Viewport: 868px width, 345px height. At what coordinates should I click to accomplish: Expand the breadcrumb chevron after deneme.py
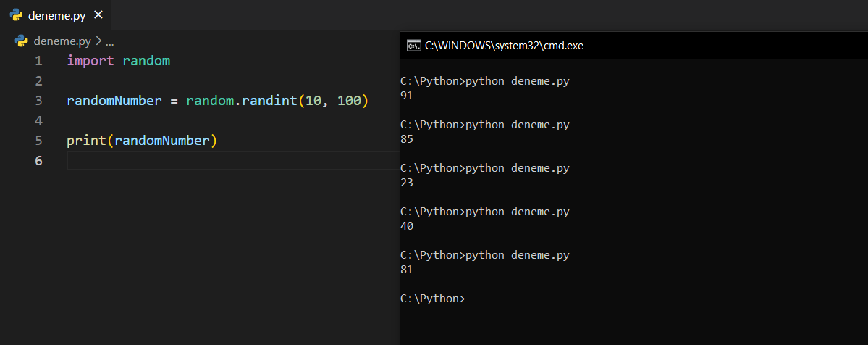point(98,41)
